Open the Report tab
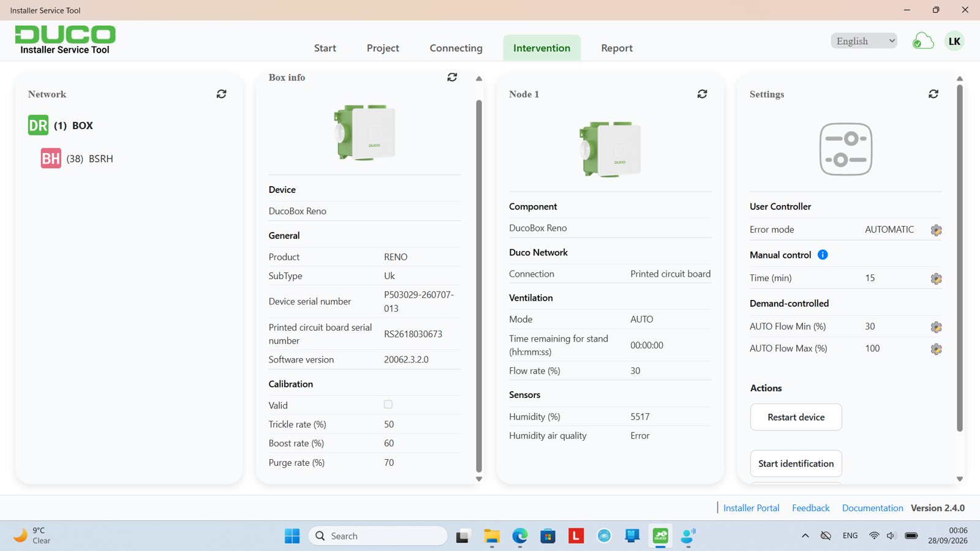This screenshot has height=551, width=980. pos(617,48)
